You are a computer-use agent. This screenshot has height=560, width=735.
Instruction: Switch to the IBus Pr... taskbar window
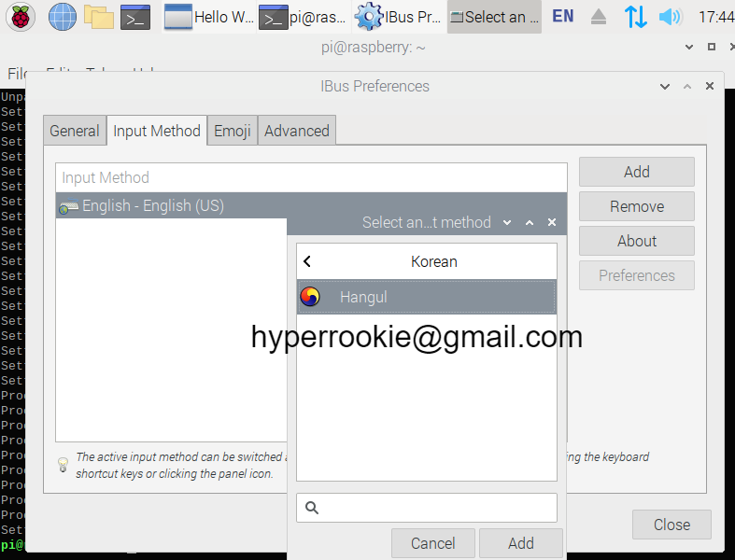click(399, 17)
